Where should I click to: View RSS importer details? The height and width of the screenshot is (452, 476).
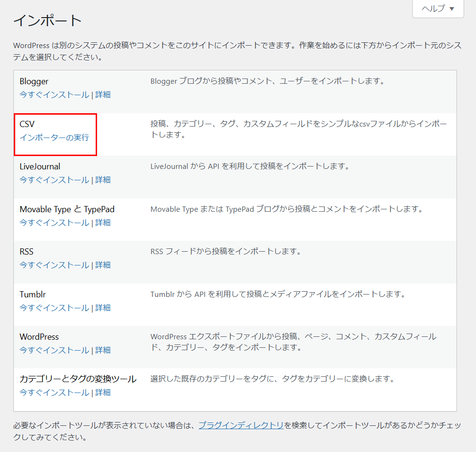pos(103,265)
